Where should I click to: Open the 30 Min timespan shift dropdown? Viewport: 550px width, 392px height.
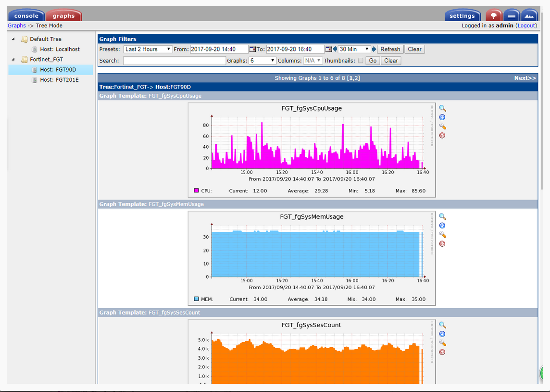354,49
